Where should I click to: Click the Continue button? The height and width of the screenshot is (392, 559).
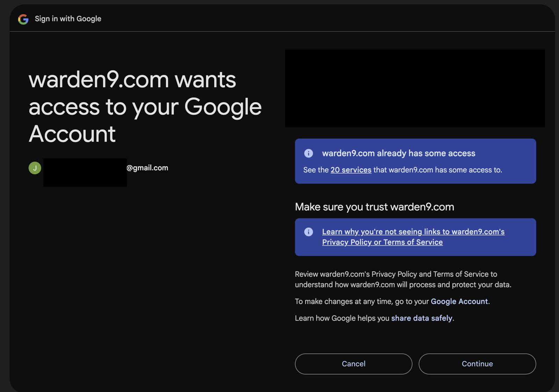click(x=477, y=364)
